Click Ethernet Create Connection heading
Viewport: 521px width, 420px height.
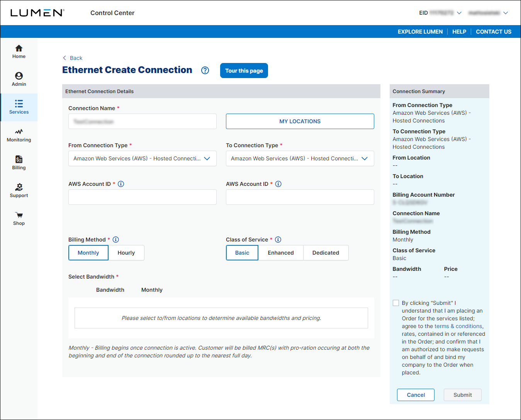click(x=127, y=70)
